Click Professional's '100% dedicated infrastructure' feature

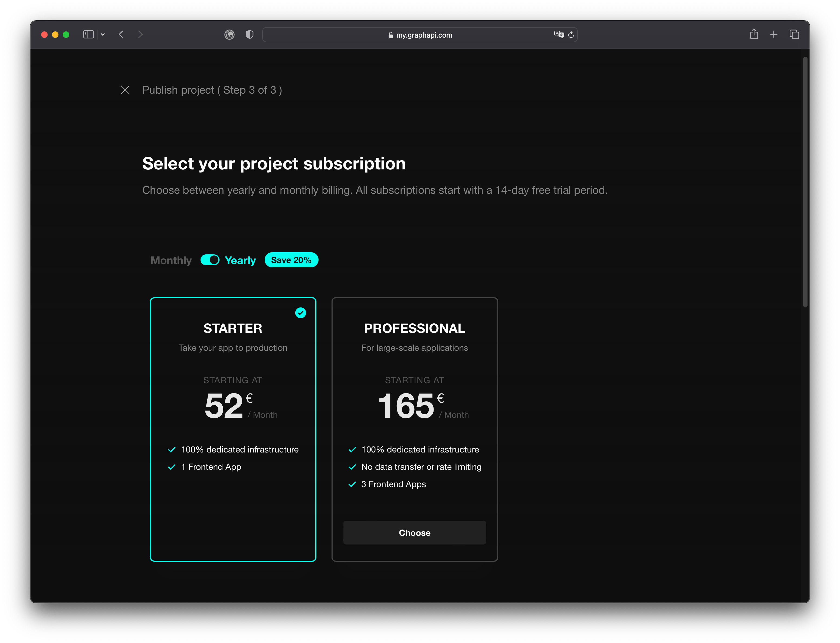click(420, 450)
